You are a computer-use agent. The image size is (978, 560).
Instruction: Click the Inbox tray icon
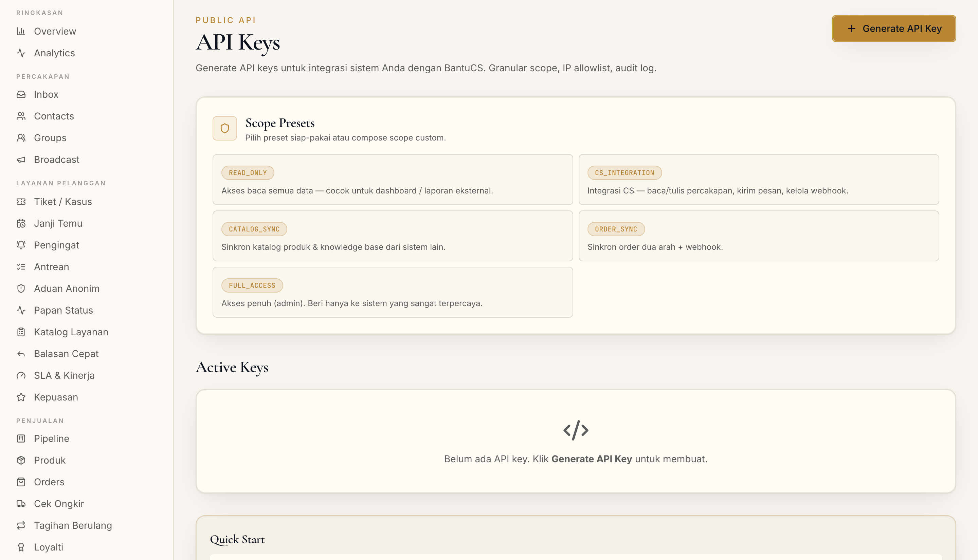[x=21, y=94]
